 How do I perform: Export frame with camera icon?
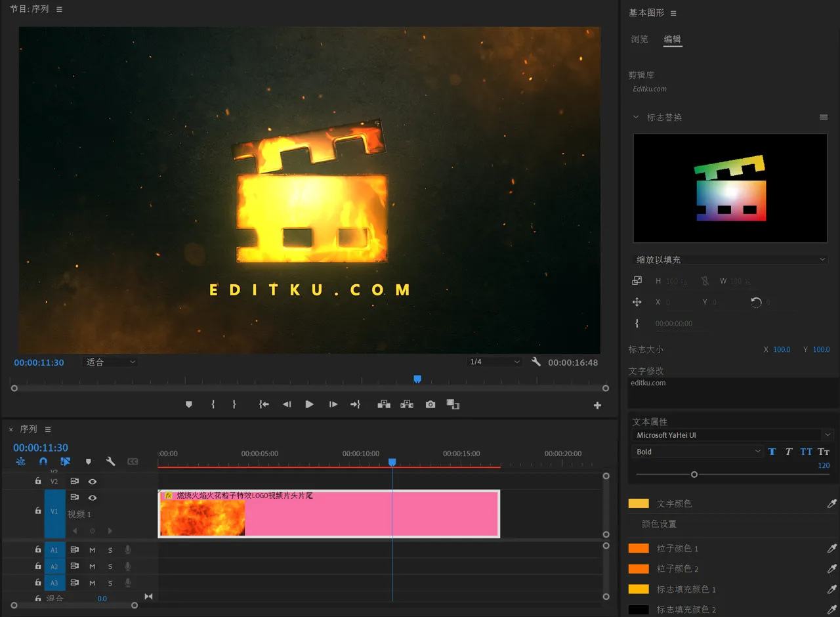pos(430,405)
